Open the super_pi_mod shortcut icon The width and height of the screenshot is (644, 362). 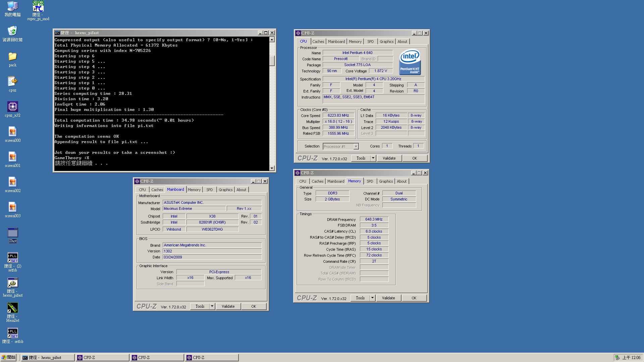pyautogui.click(x=38, y=11)
